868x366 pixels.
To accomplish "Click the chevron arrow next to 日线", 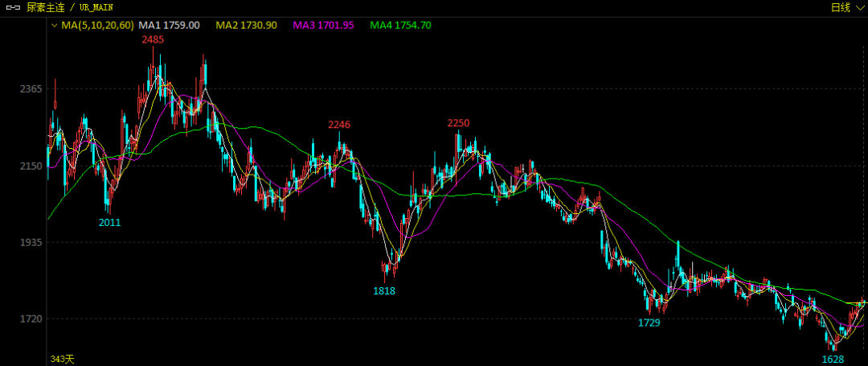I will tap(858, 7).
